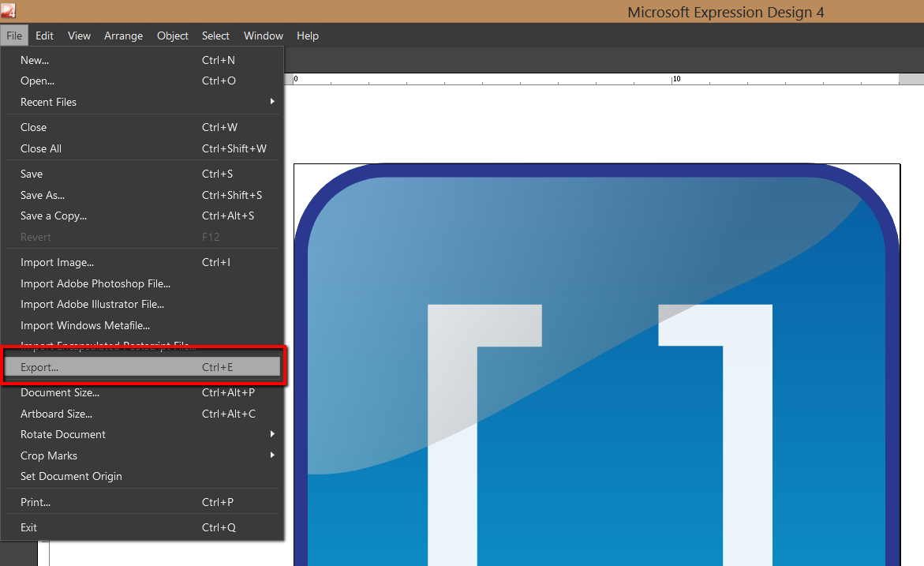Click the artboard logo artwork
Viewport: 924px width, 566px height.
tap(597, 365)
